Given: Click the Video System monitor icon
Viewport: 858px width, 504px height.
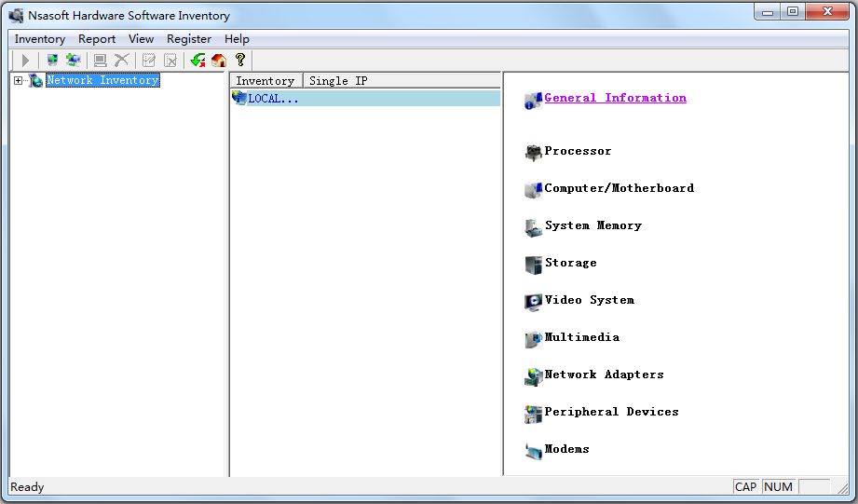Looking at the screenshot, I should 533,302.
